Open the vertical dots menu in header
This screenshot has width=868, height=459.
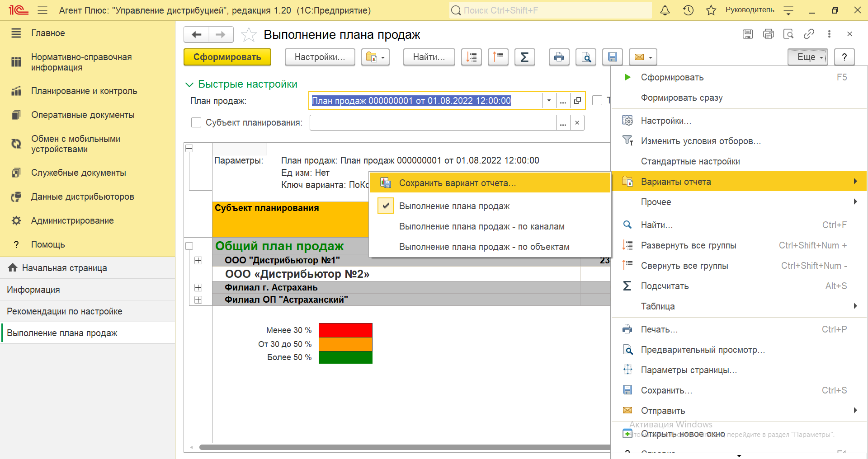pyautogui.click(x=829, y=34)
